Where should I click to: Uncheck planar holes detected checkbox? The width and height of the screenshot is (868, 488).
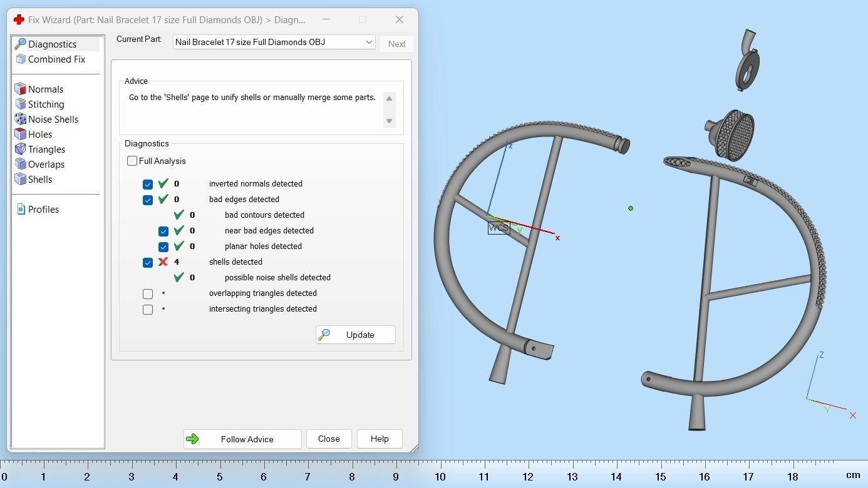coord(163,247)
